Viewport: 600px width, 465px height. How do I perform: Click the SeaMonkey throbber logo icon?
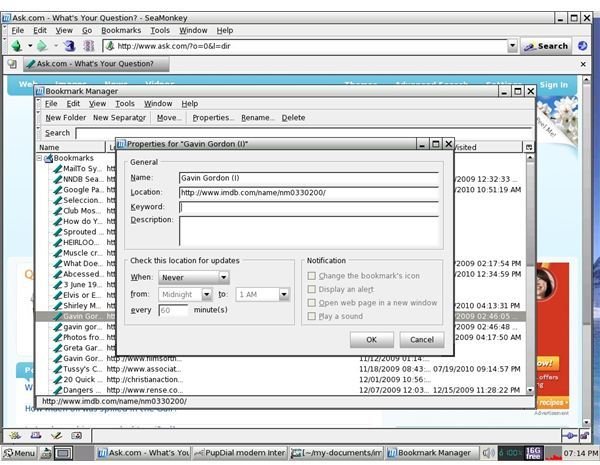coord(582,46)
